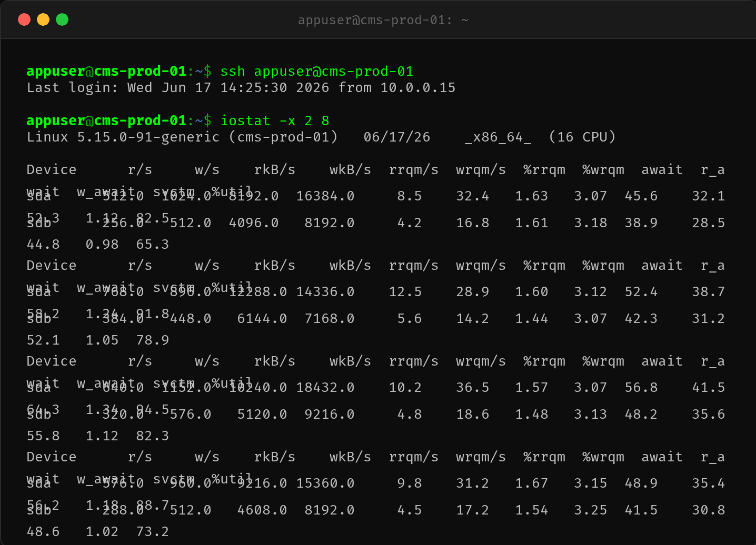Screen dimensions: 756x545
Task: Click the wrapped value 55.8
Action: [43, 436]
